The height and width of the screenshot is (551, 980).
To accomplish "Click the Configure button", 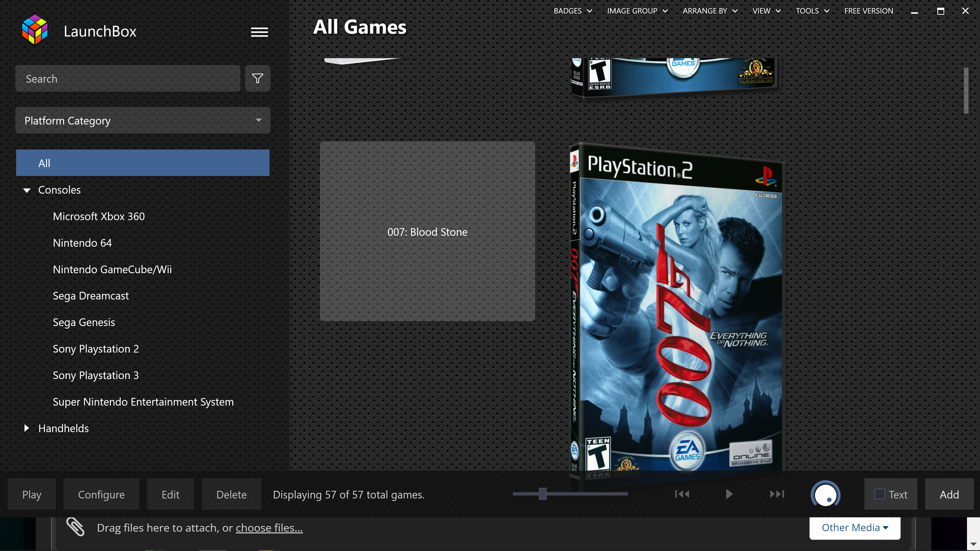I will 101,494.
